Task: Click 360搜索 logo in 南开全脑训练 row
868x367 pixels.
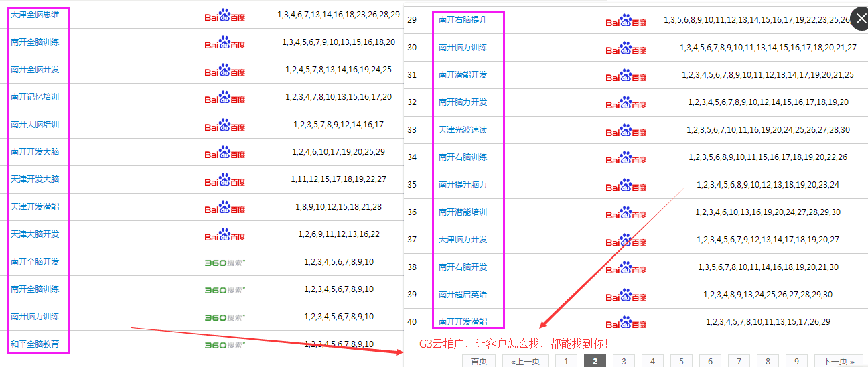Action: tap(225, 290)
